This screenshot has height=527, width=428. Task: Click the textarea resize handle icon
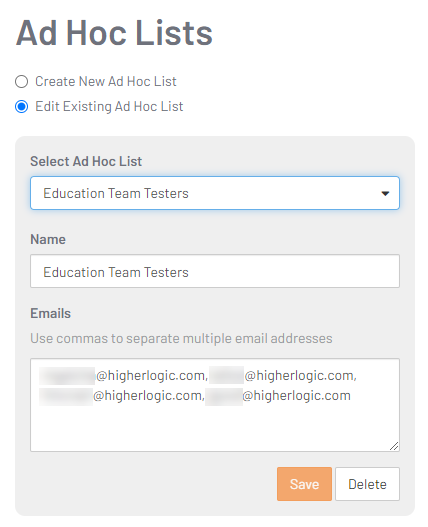[x=394, y=446]
